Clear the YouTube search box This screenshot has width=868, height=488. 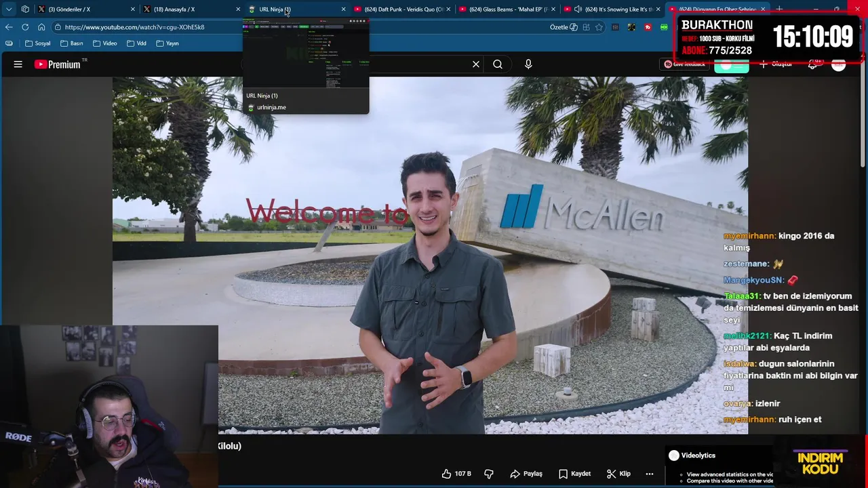[x=476, y=64]
